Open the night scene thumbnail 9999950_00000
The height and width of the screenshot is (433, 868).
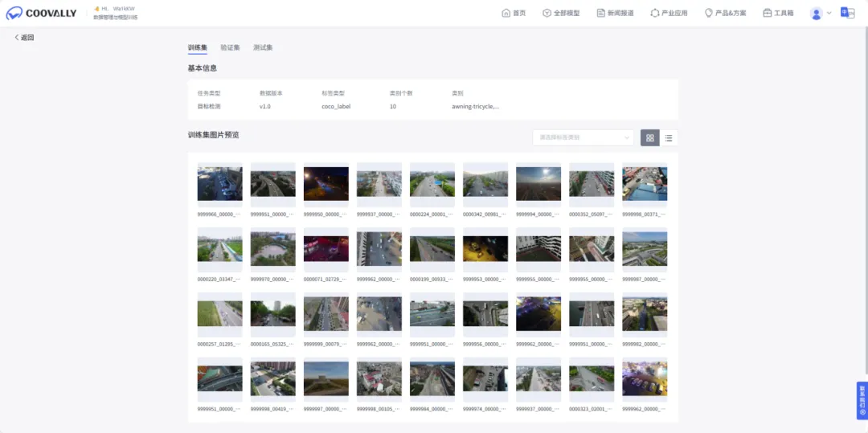pos(326,184)
